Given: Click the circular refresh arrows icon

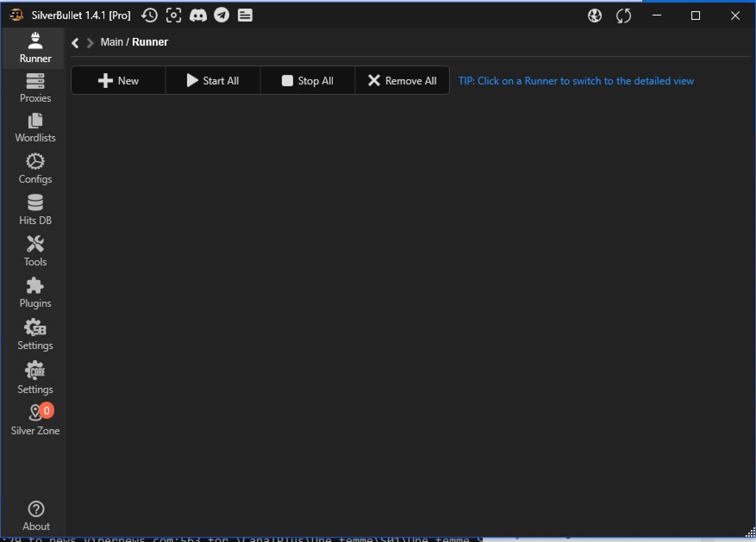Looking at the screenshot, I should click(x=624, y=16).
